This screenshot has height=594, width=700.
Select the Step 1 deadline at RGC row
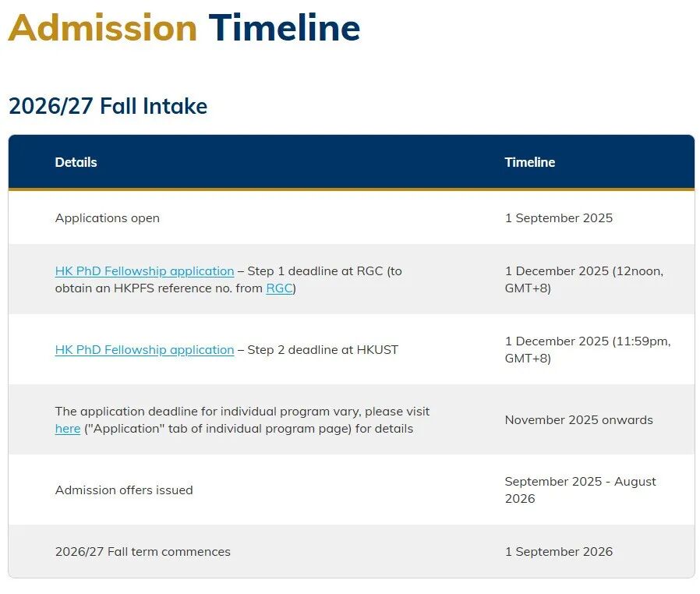pyautogui.click(x=234, y=279)
